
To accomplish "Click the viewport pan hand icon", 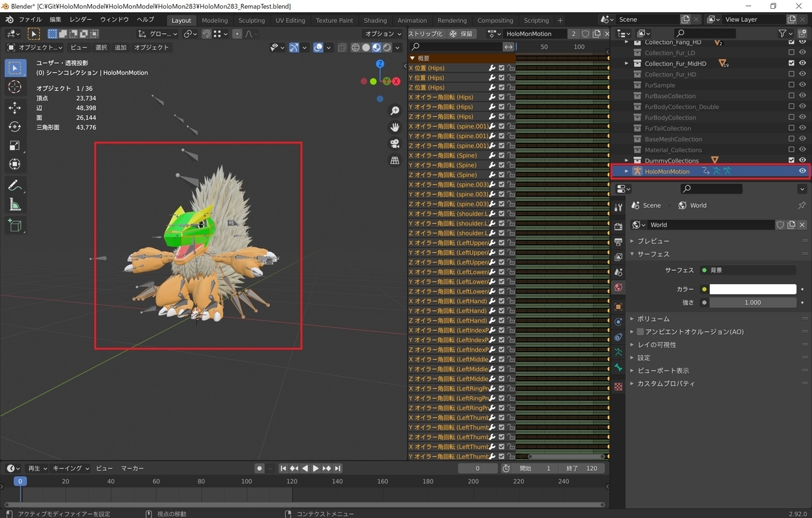I will pyautogui.click(x=395, y=127).
